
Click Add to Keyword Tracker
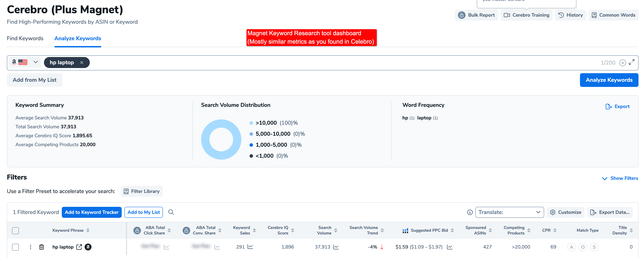click(x=91, y=212)
